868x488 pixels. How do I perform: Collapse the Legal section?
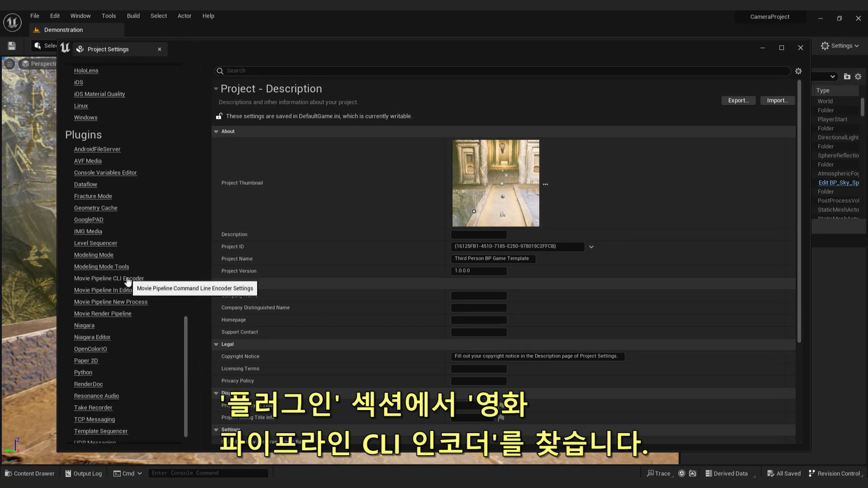(x=216, y=344)
